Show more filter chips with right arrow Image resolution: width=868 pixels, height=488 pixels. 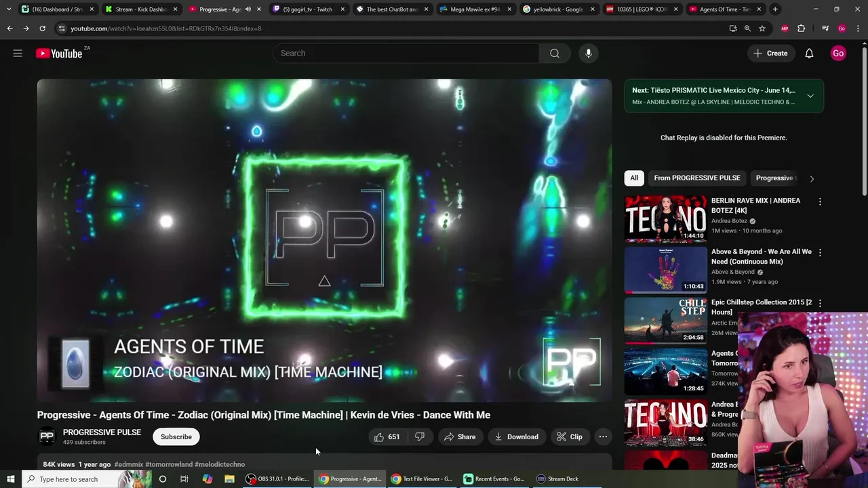point(812,179)
